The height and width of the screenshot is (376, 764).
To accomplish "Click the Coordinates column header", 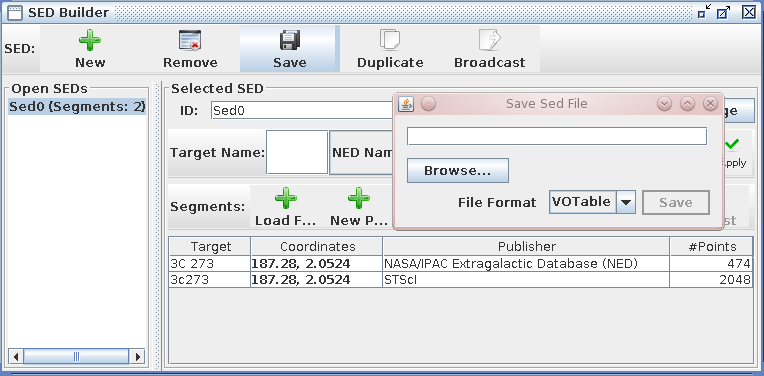I will tap(317, 246).
